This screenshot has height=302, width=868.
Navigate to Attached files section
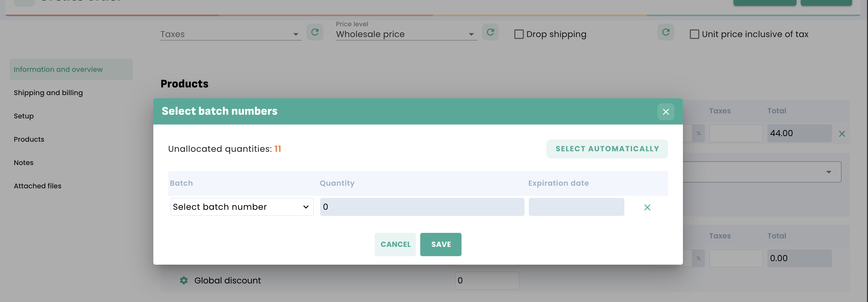(37, 186)
